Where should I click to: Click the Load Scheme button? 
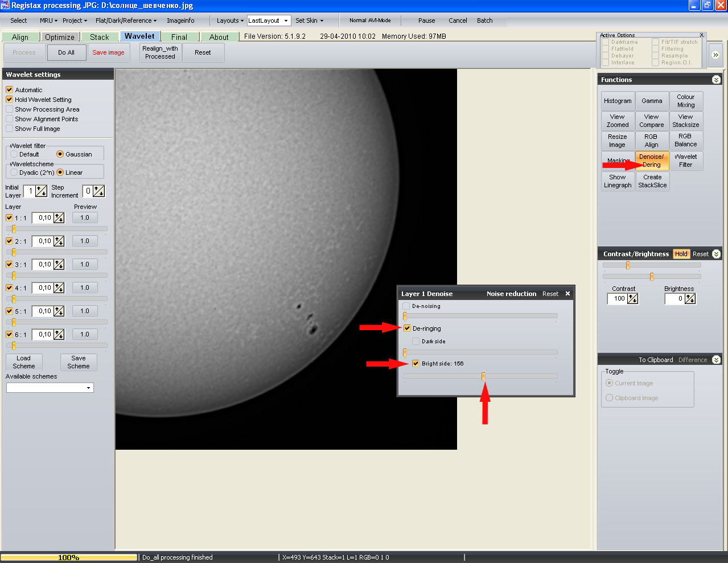pyautogui.click(x=24, y=362)
